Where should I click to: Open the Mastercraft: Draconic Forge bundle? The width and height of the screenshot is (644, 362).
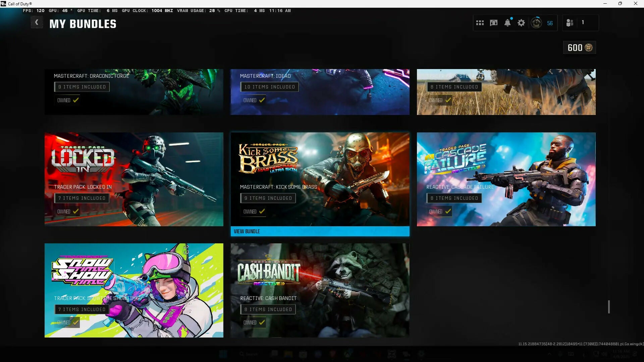pyautogui.click(x=134, y=92)
